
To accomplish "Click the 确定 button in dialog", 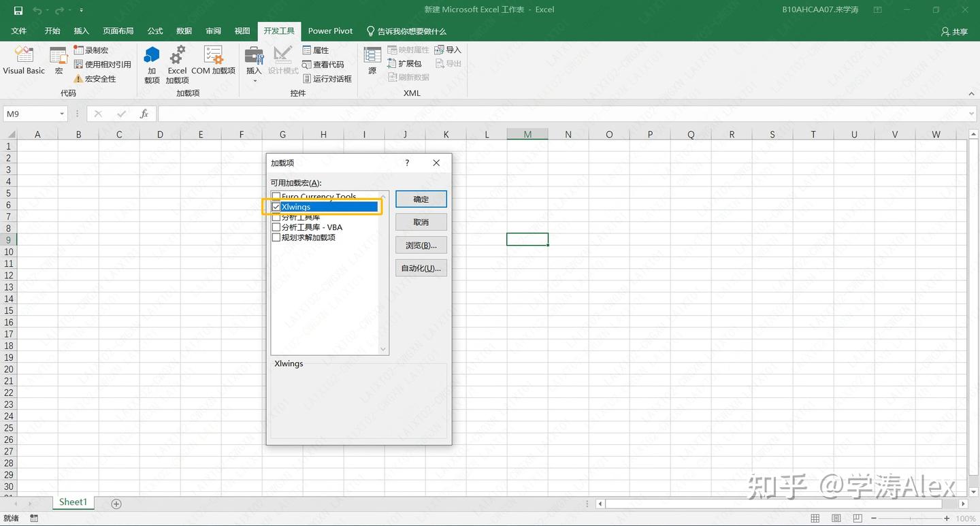I will 421,199.
